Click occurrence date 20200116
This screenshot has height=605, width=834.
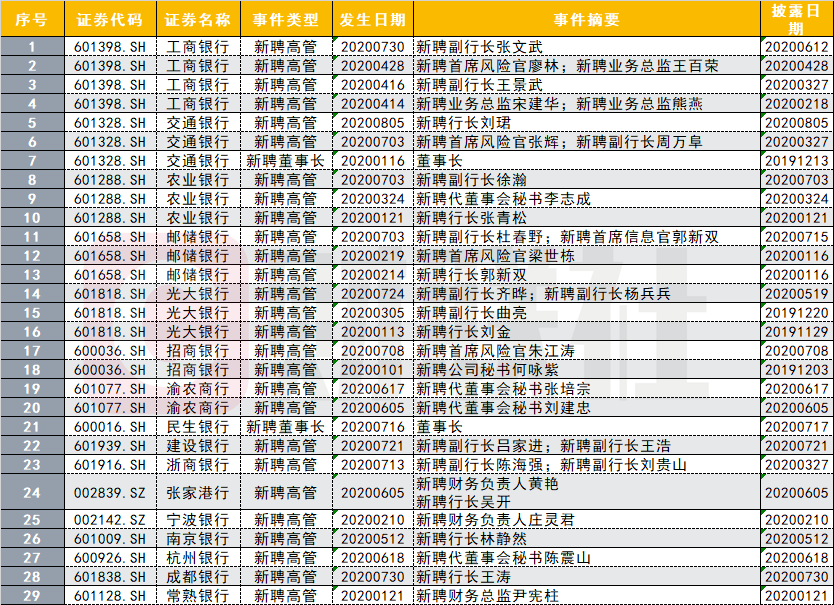coord(373,161)
